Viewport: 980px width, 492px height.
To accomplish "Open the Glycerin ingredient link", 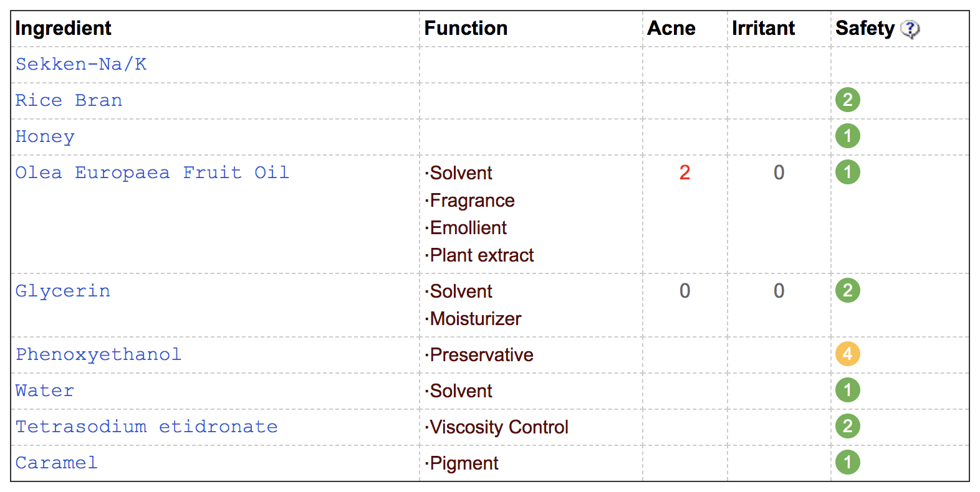I will tap(63, 291).
